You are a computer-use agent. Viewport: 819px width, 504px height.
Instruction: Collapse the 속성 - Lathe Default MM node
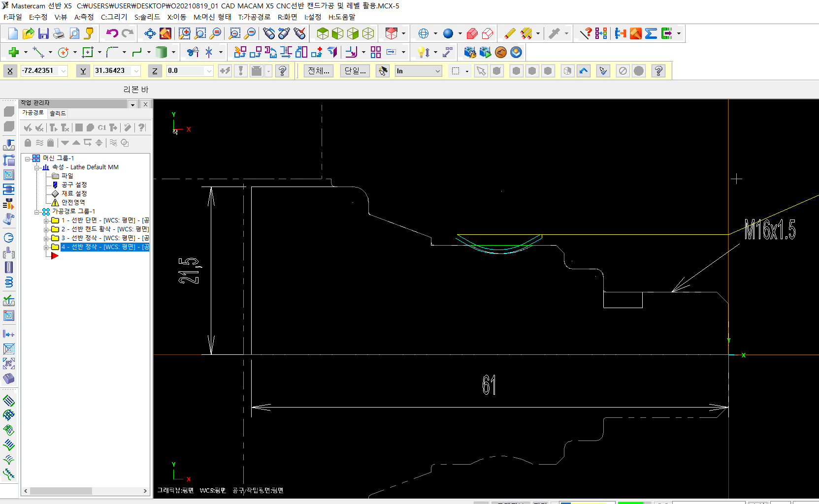(x=37, y=167)
